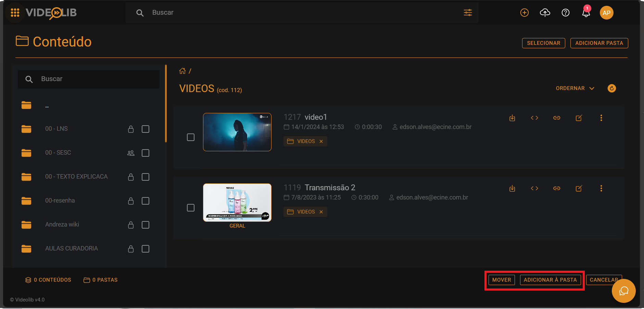Screen dimensions: 644x309
Task: Open the 00 - TEXTO EXPLICACA folder
Action: click(x=76, y=177)
